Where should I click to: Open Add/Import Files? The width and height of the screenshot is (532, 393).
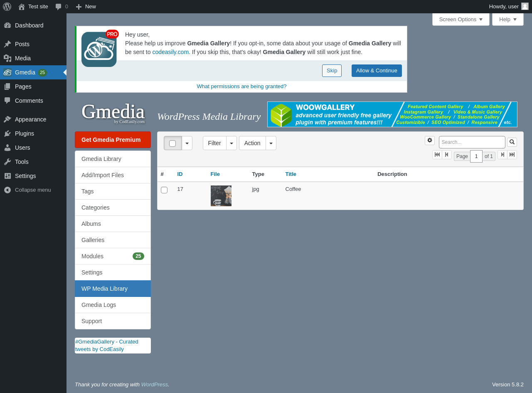113,175
